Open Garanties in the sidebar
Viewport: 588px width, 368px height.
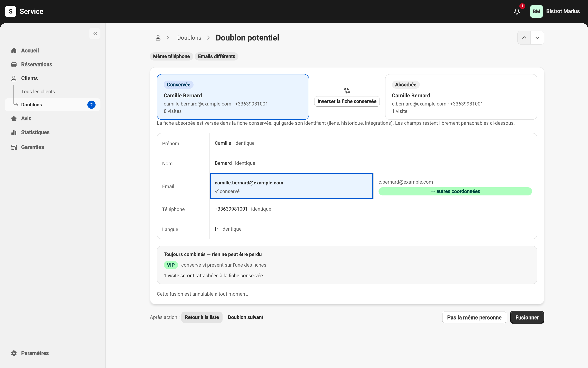click(x=52, y=147)
